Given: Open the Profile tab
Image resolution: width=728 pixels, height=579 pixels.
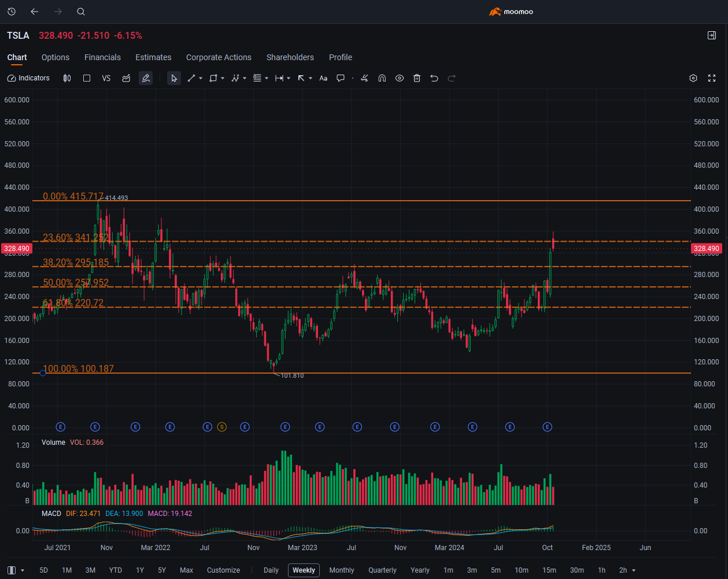Looking at the screenshot, I should (341, 57).
